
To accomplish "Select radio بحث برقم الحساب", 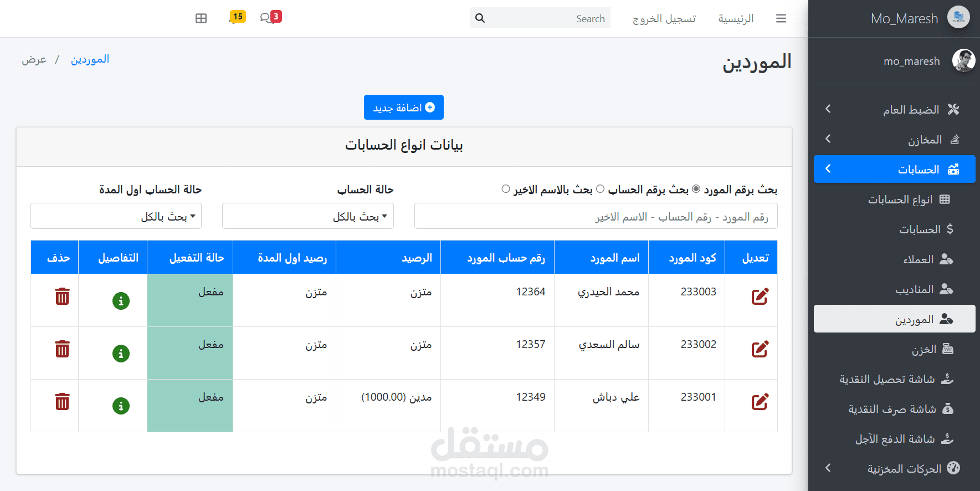I will pos(600,189).
